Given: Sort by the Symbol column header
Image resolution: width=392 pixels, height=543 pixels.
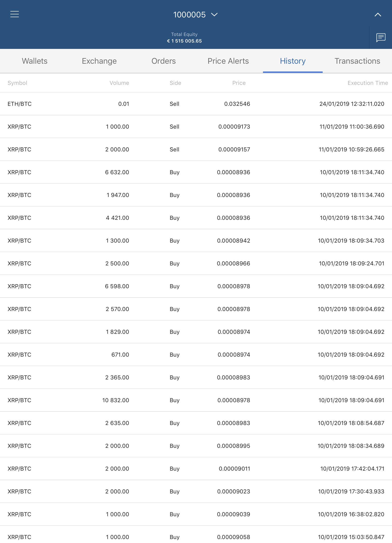Looking at the screenshot, I should click(17, 83).
